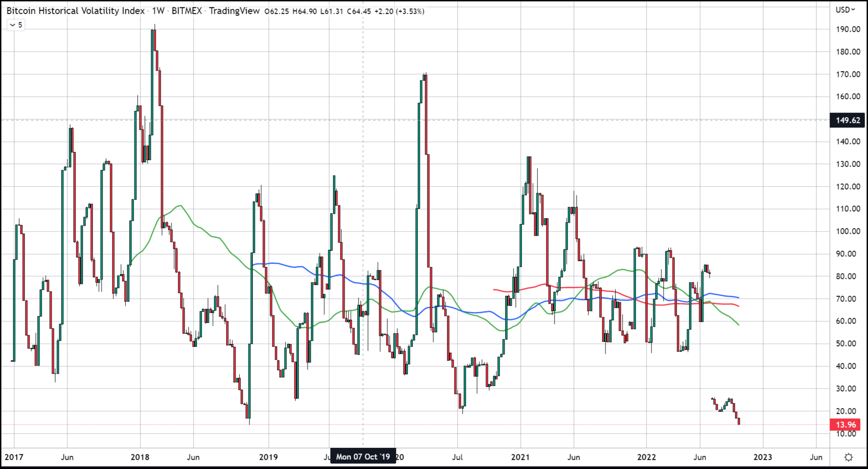Click the 2022 label on time axis
868x469 pixels.
click(646, 457)
